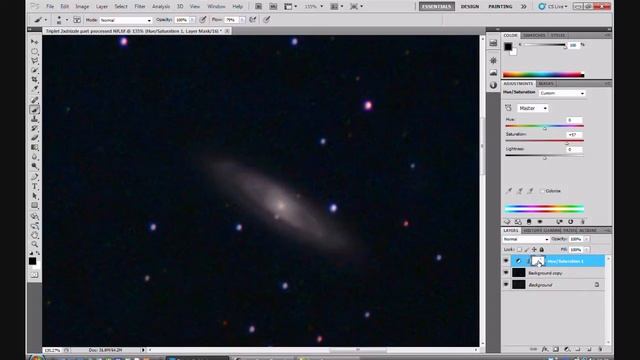Hide the Background copy layer
Screen dimensions: 640x360
click(x=506, y=273)
